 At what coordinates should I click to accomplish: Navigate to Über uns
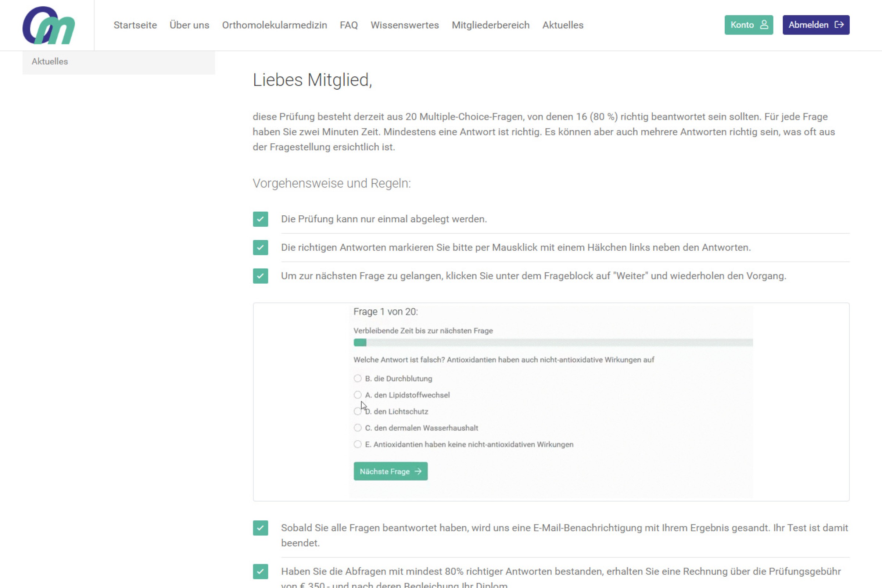tap(189, 25)
